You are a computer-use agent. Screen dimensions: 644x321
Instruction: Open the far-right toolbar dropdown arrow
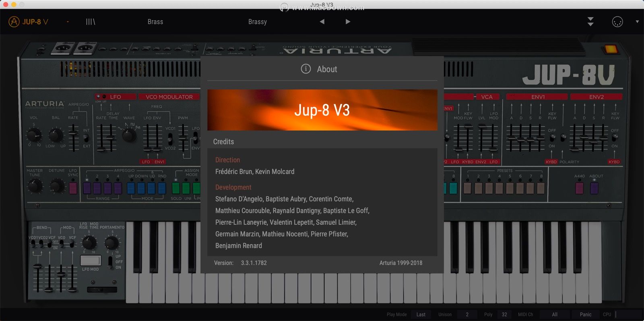[x=637, y=22]
